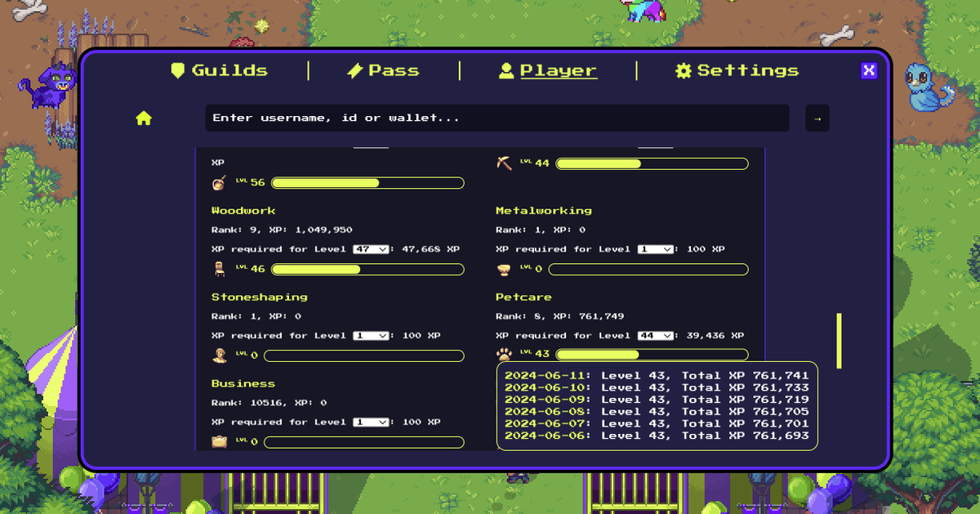Click the 2024-06-10 history row
This screenshot has width=980, height=514.
click(657, 387)
